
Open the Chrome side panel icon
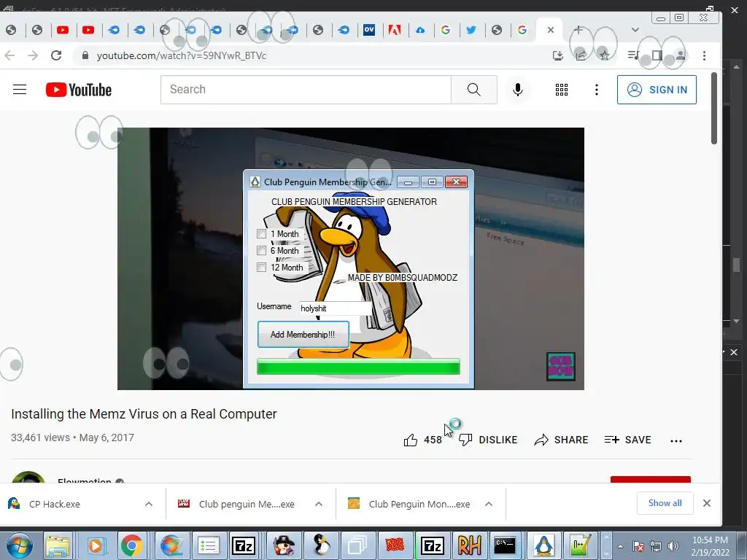tap(657, 55)
